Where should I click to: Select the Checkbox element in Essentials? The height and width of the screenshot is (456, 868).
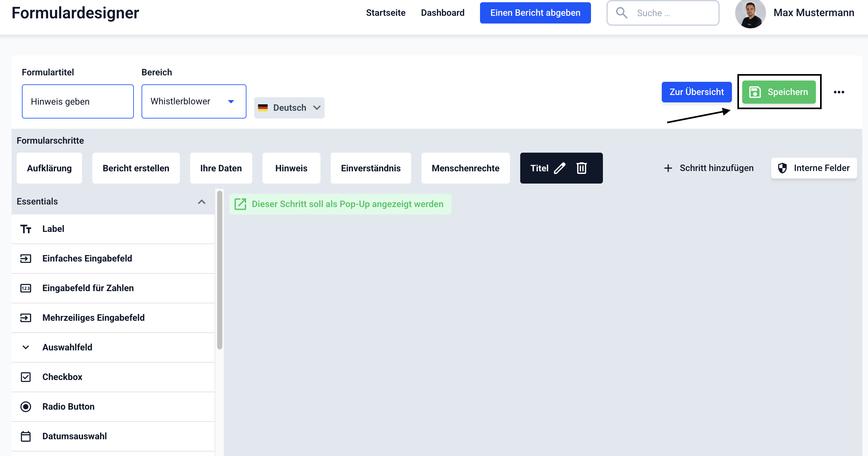tap(62, 377)
